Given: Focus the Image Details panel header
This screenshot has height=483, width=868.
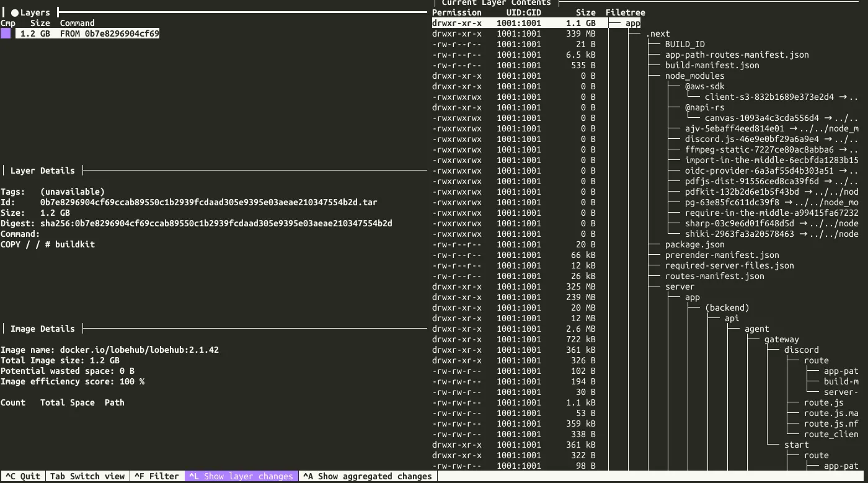Looking at the screenshot, I should point(42,329).
